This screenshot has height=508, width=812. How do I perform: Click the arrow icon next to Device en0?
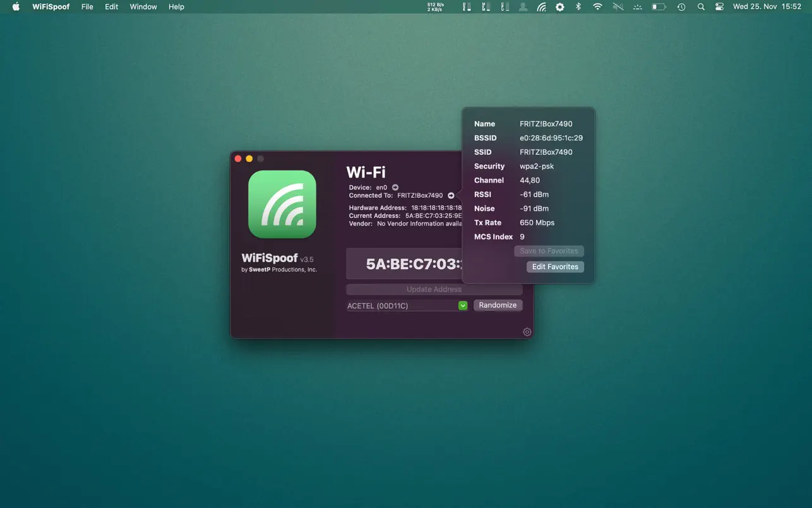point(395,188)
